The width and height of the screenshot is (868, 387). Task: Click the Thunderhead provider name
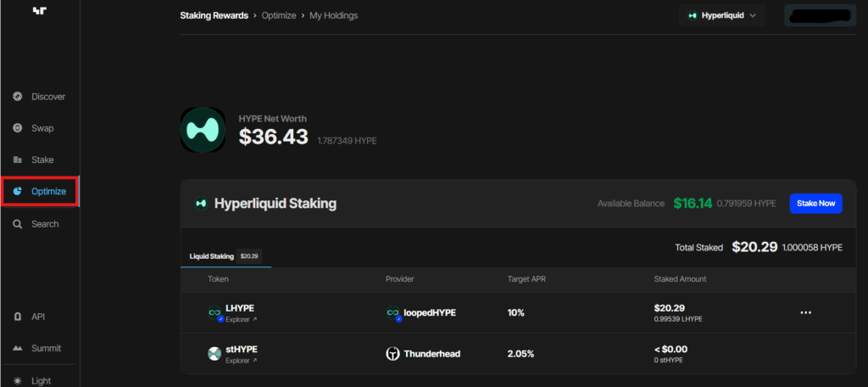click(431, 353)
